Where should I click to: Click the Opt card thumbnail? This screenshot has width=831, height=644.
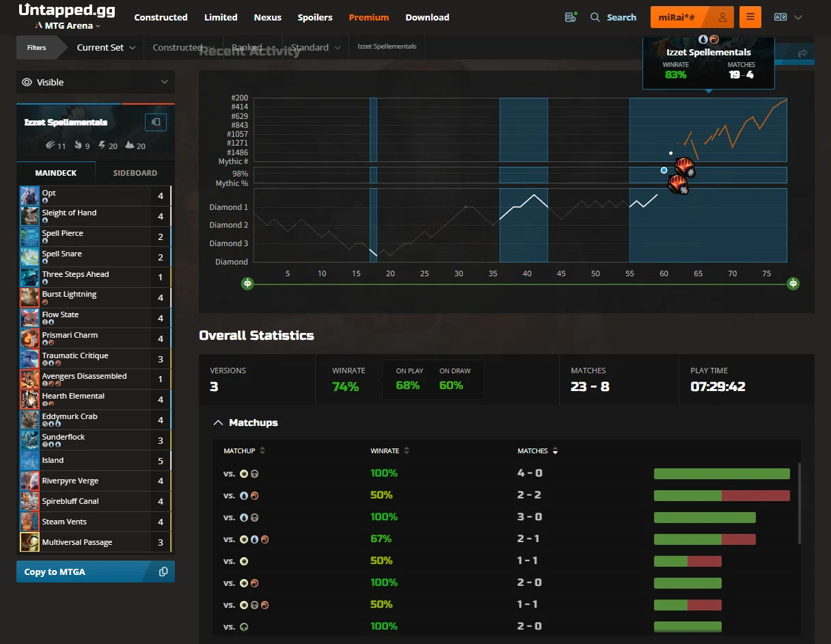[x=29, y=196]
